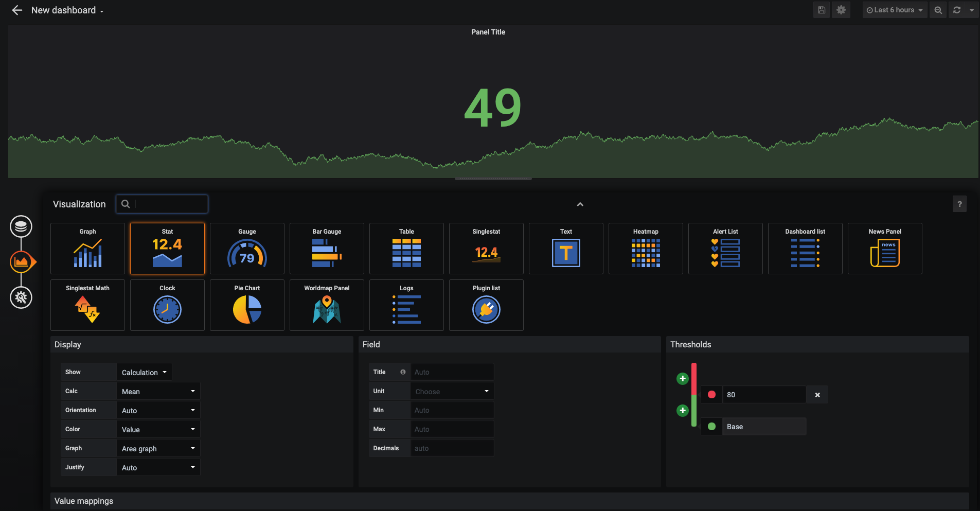Click the visualization search field
The width and height of the screenshot is (980, 511).
pos(162,204)
